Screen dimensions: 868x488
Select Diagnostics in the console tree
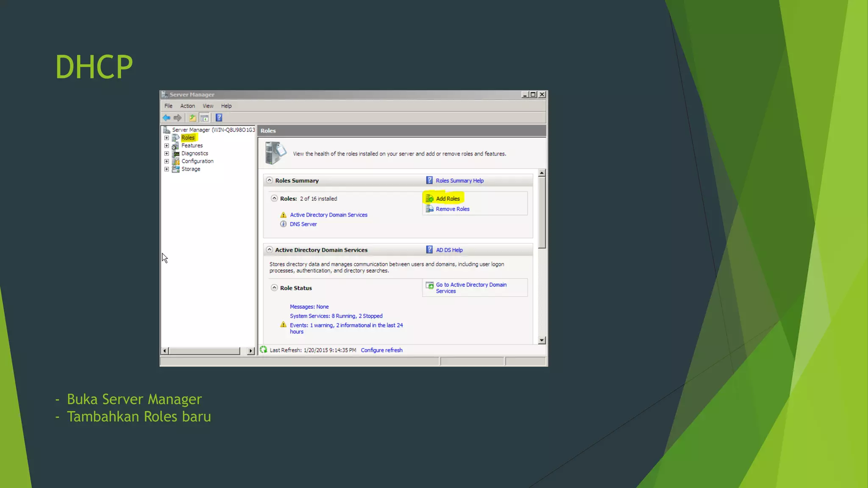(195, 153)
